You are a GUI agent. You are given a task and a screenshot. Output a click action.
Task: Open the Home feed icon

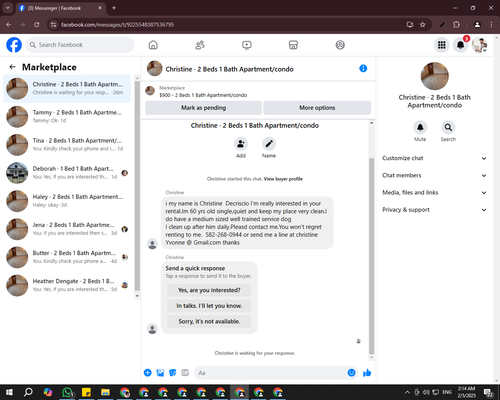(153, 45)
